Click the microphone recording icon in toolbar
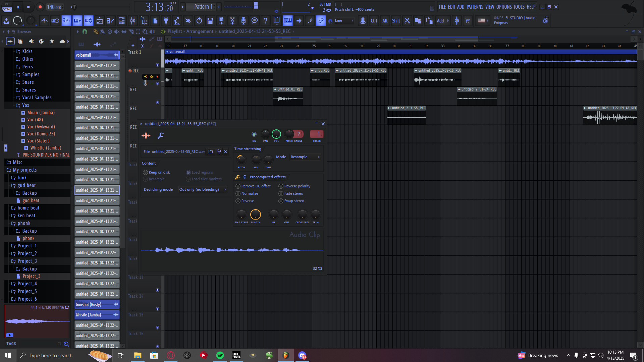The height and width of the screenshot is (362, 644). (x=244, y=21)
